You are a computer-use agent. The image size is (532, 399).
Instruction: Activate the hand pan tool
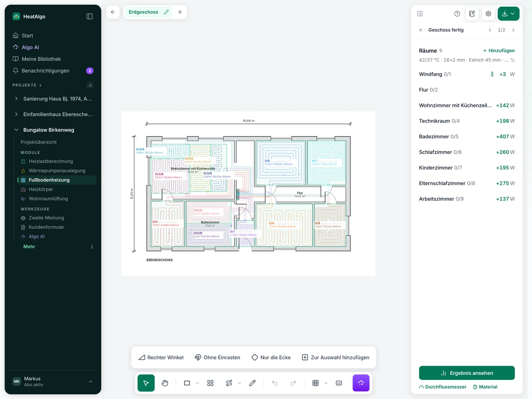click(165, 383)
